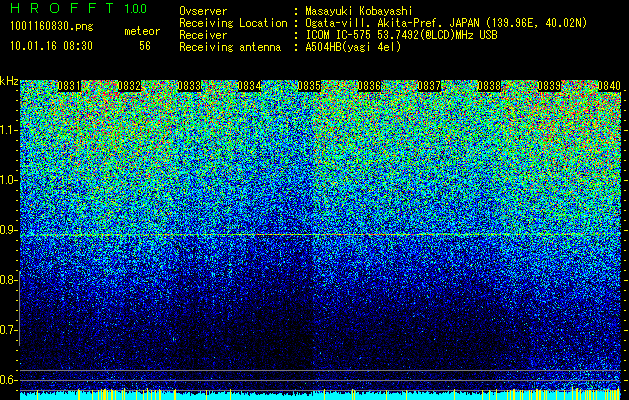Image resolution: width=629 pixels, height=400 pixels.
Task: Click the Receiving Location label
Action: [x=233, y=23]
